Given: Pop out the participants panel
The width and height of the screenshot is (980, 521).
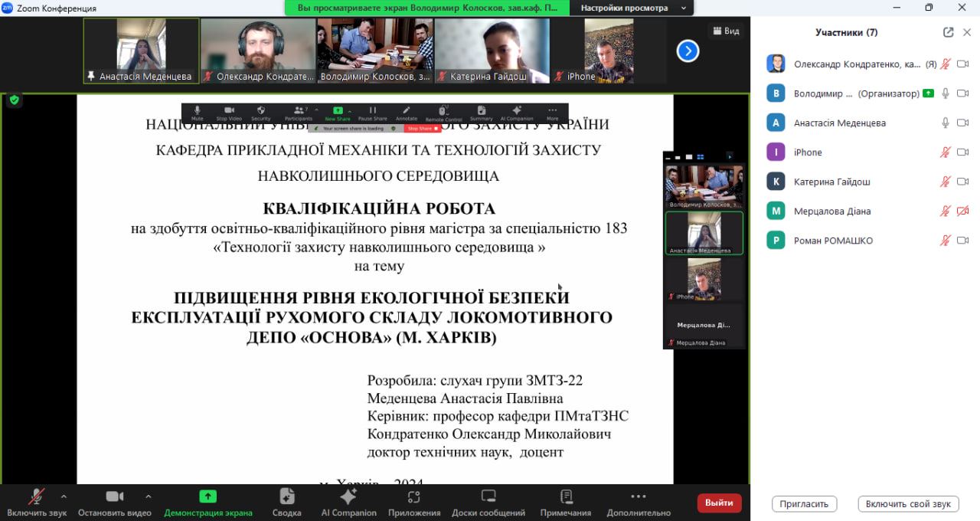Looking at the screenshot, I should click(x=948, y=32).
